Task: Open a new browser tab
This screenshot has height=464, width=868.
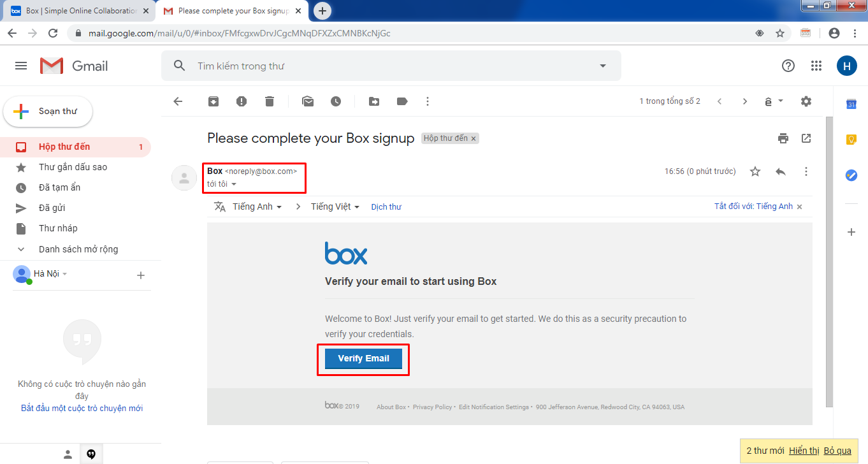Action: click(322, 11)
